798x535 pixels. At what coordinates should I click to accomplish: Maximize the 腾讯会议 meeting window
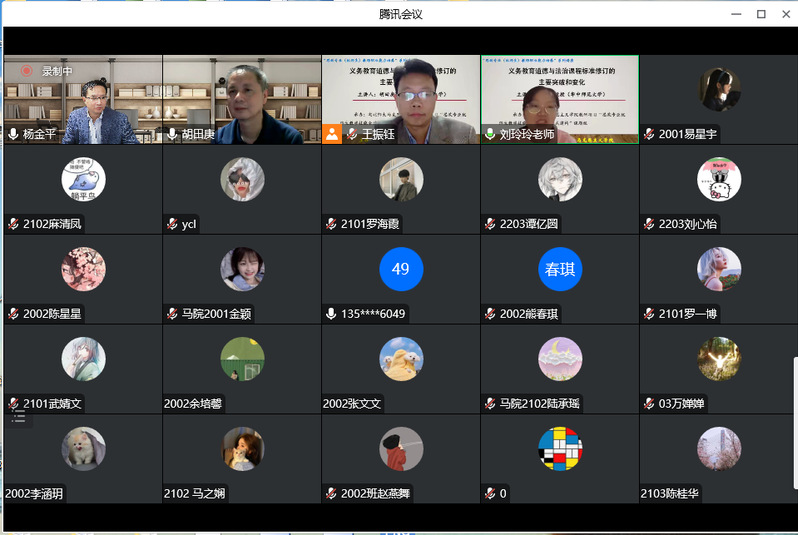761,14
